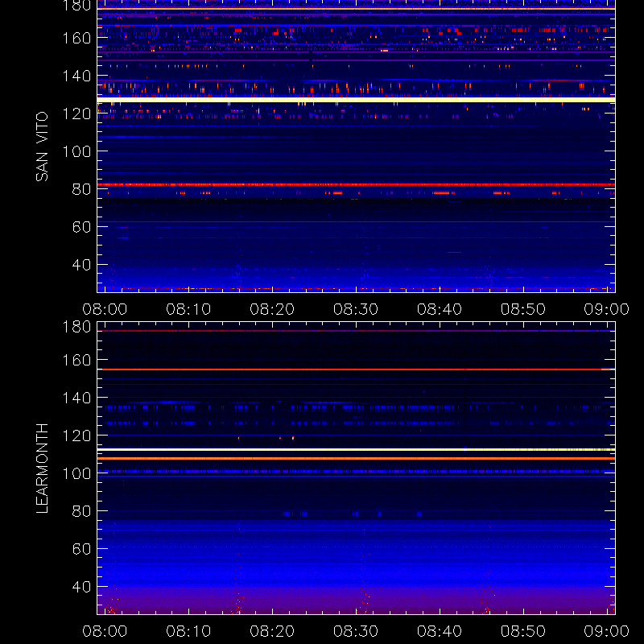Pick the 120 tick label on Learmonth plot
Image resolution: width=644 pixels, height=644 pixels.
pos(76,436)
